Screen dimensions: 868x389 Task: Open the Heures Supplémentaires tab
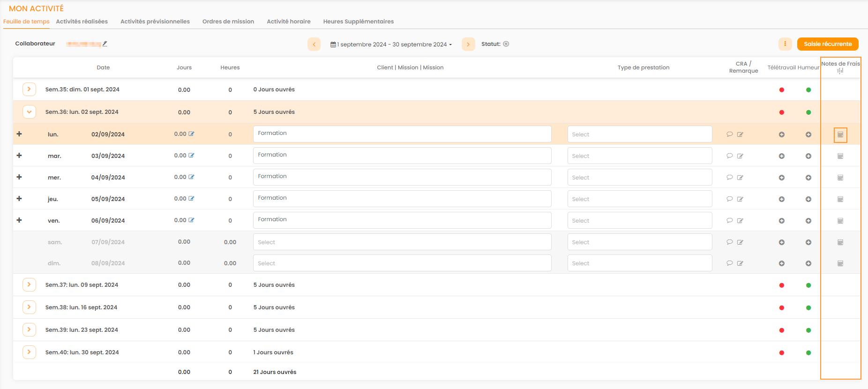[x=358, y=22]
